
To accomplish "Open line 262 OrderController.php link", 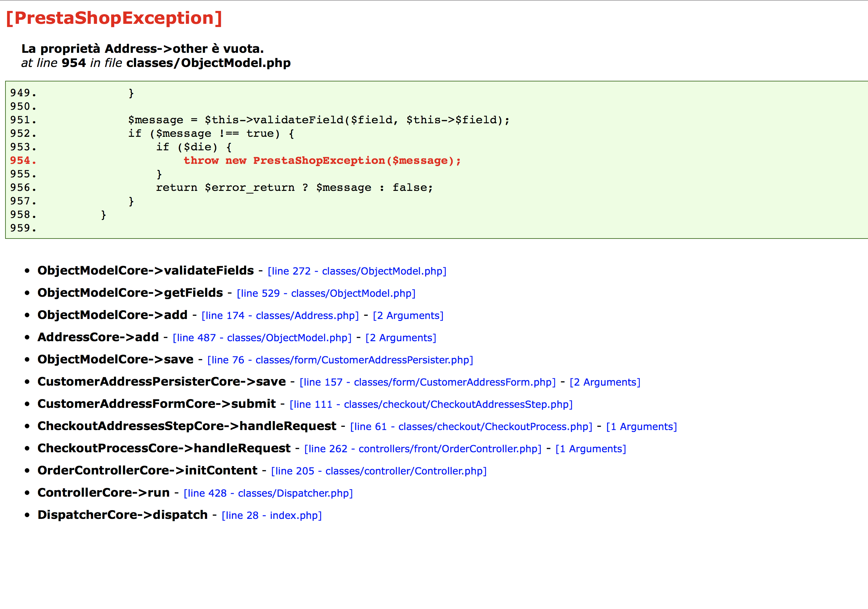I will pyautogui.click(x=423, y=449).
